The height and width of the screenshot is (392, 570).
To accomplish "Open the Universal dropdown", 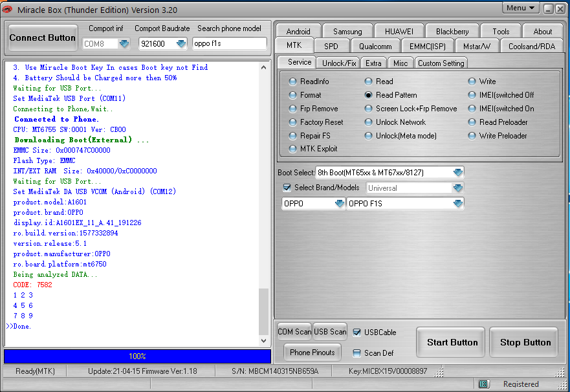I will (458, 188).
